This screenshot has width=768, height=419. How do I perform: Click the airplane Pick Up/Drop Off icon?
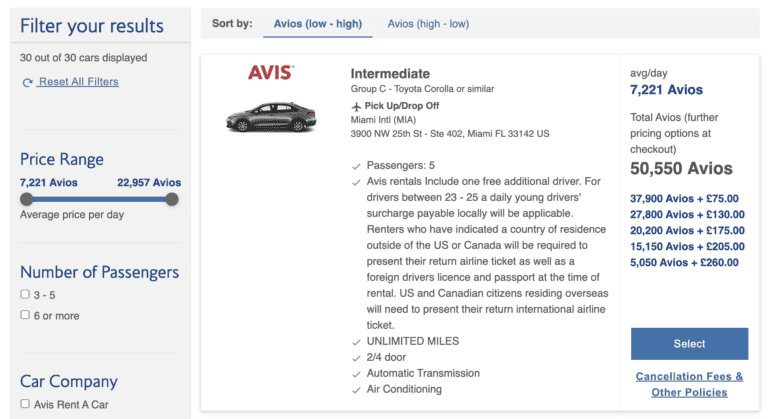356,106
